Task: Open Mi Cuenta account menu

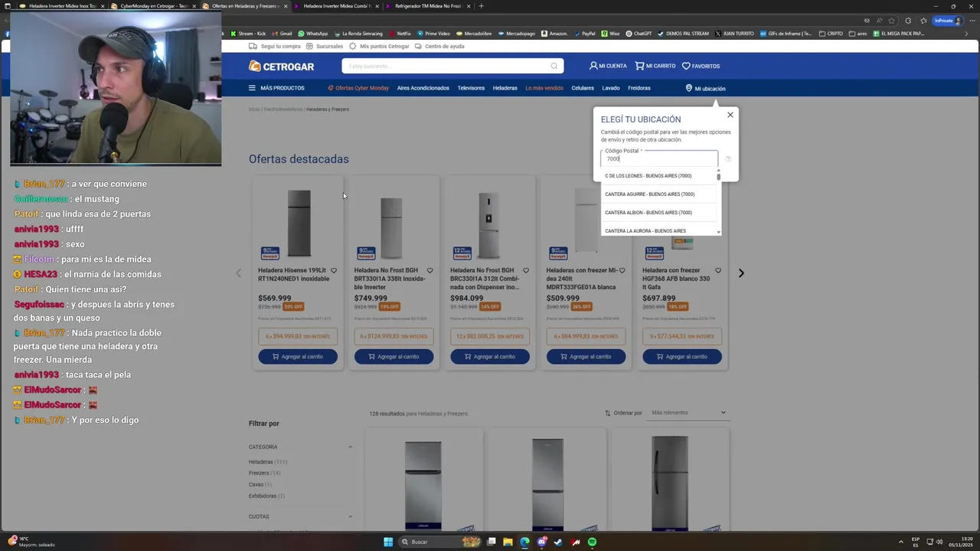Action: [608, 66]
